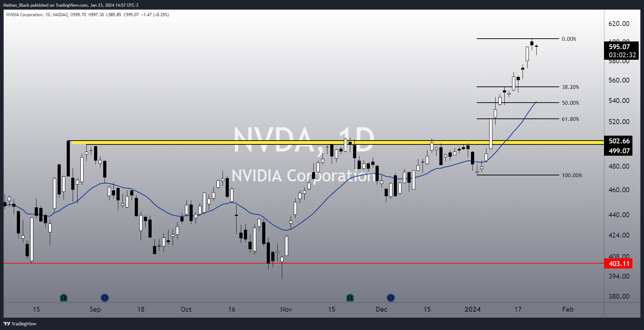The width and height of the screenshot is (644, 330).
Task: Click the Feb label on time axis
Action: point(568,309)
